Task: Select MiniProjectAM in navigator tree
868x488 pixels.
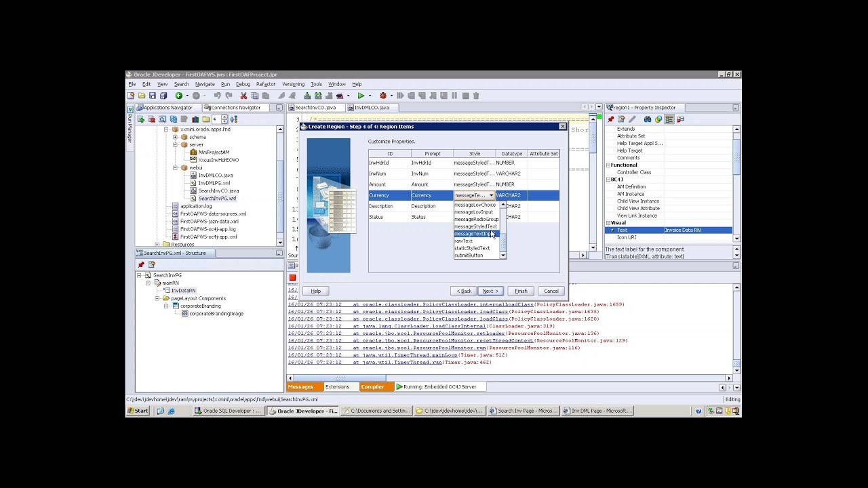Action: pos(214,152)
